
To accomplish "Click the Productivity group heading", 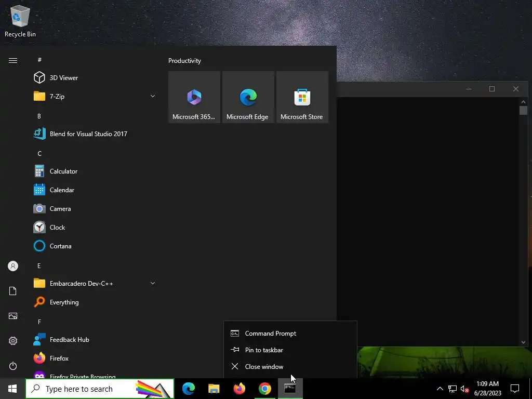I will [x=184, y=61].
